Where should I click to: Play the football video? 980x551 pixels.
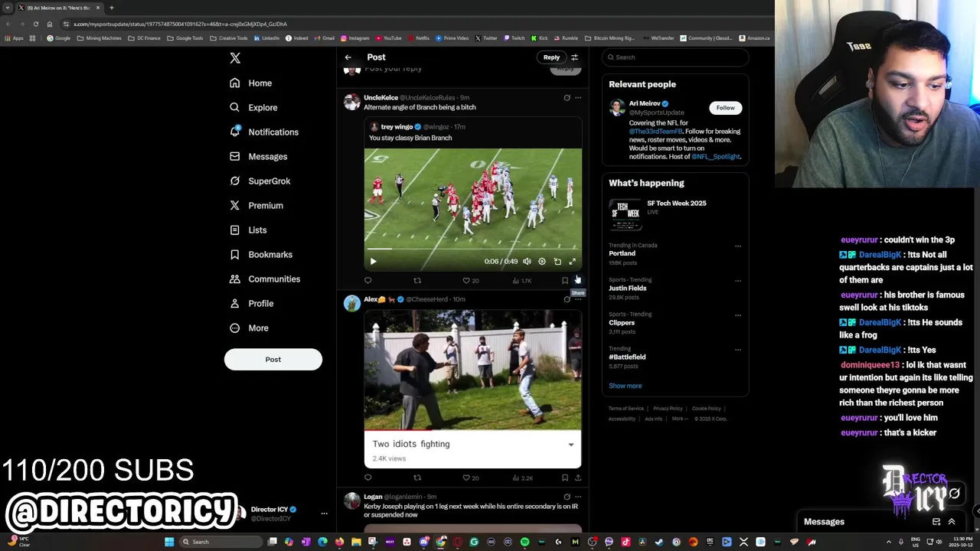pyautogui.click(x=374, y=262)
